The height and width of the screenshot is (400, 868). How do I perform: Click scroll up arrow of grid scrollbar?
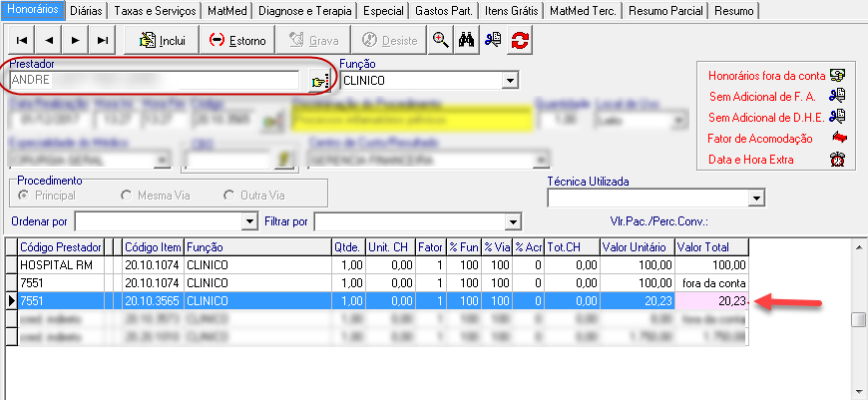tap(859, 246)
